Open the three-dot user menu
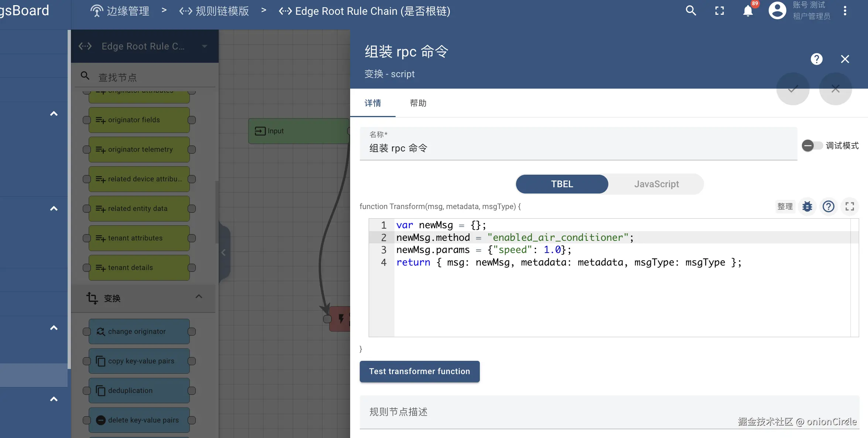 (x=845, y=11)
